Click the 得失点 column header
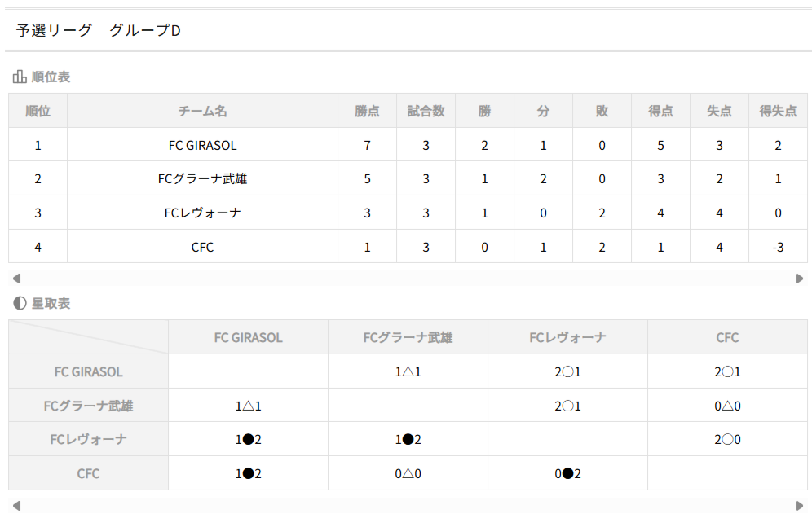 pyautogui.click(x=778, y=111)
